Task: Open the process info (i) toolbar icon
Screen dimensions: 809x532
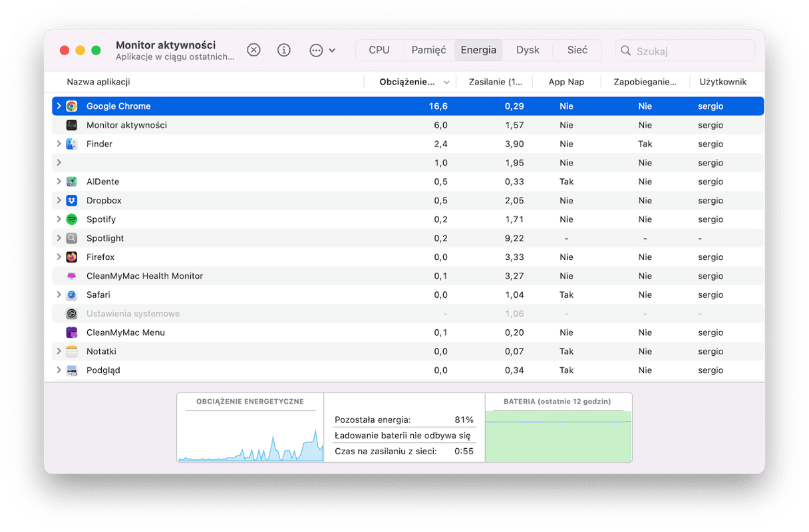Action: pyautogui.click(x=284, y=51)
